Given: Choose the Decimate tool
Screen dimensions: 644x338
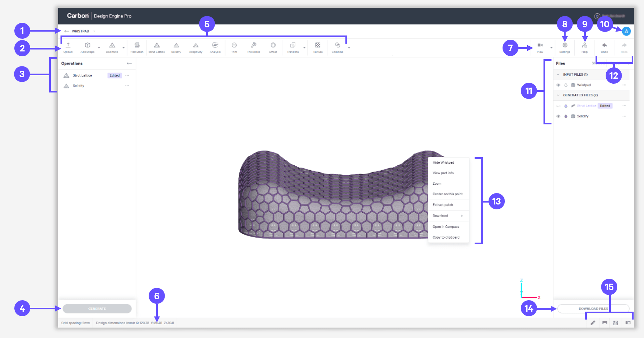Looking at the screenshot, I should pos(112,47).
